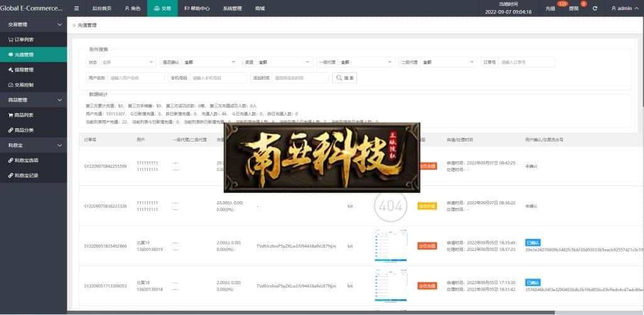This screenshot has height=315, width=644.
Task: Click the refresh icon in top bar
Action: [x=595, y=8]
